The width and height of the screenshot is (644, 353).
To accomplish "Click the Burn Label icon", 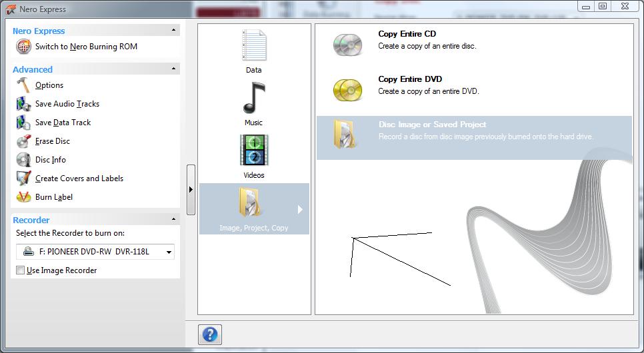I will pos(23,197).
